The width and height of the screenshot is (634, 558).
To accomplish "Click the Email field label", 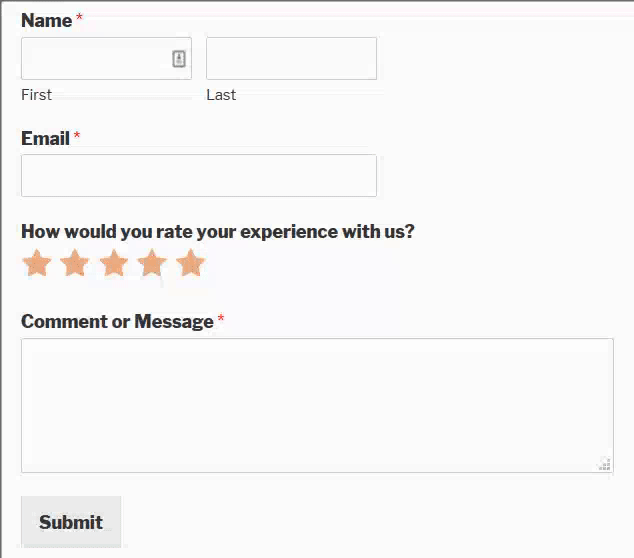I will click(45, 138).
